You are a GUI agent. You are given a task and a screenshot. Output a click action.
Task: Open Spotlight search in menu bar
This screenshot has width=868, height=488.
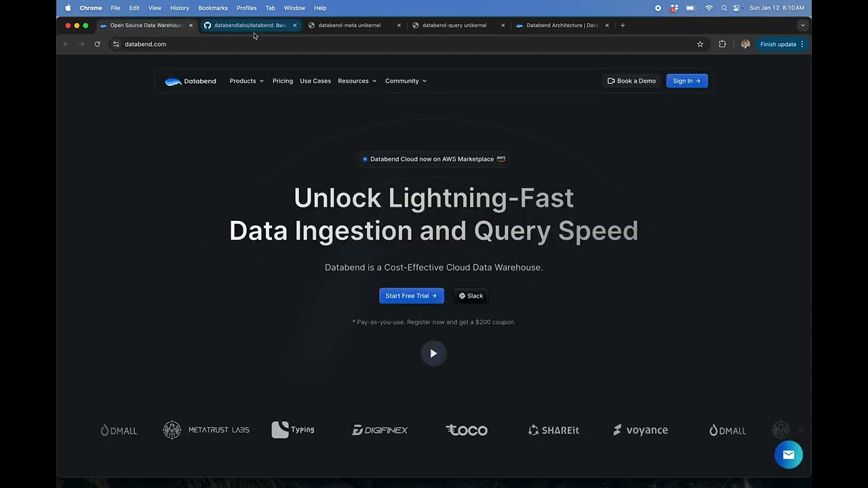click(x=724, y=8)
